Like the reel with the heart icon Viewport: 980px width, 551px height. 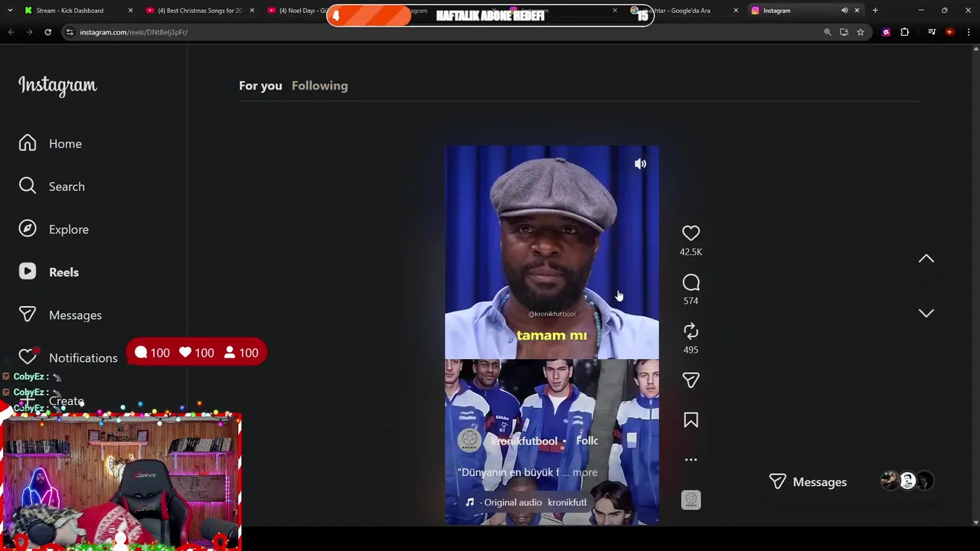click(691, 233)
